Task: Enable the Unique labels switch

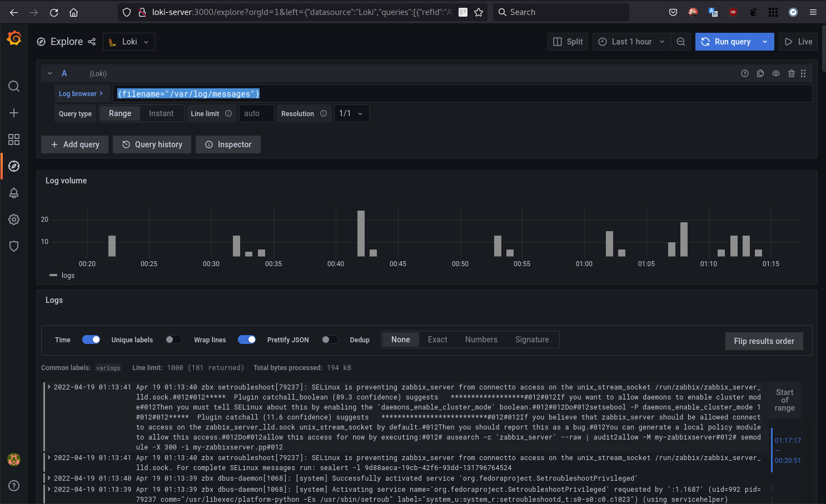Action: [173, 340]
